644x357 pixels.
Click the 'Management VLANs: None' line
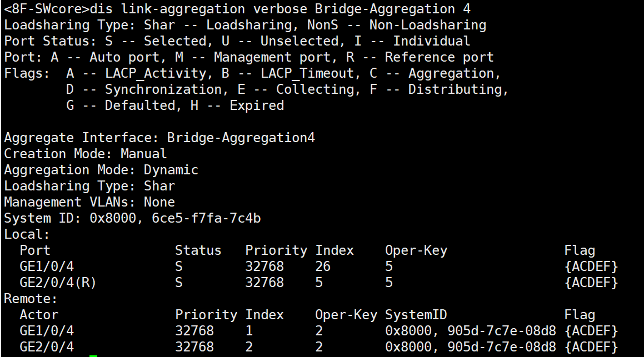(x=89, y=202)
